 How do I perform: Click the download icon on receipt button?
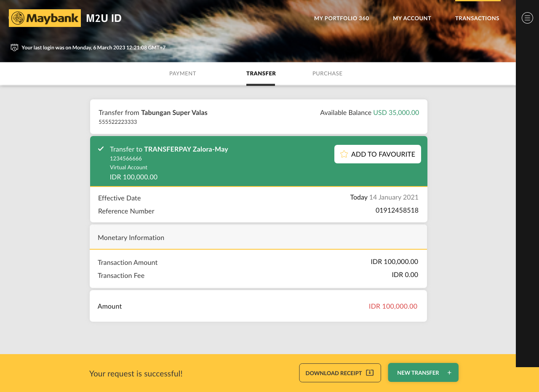click(370, 373)
